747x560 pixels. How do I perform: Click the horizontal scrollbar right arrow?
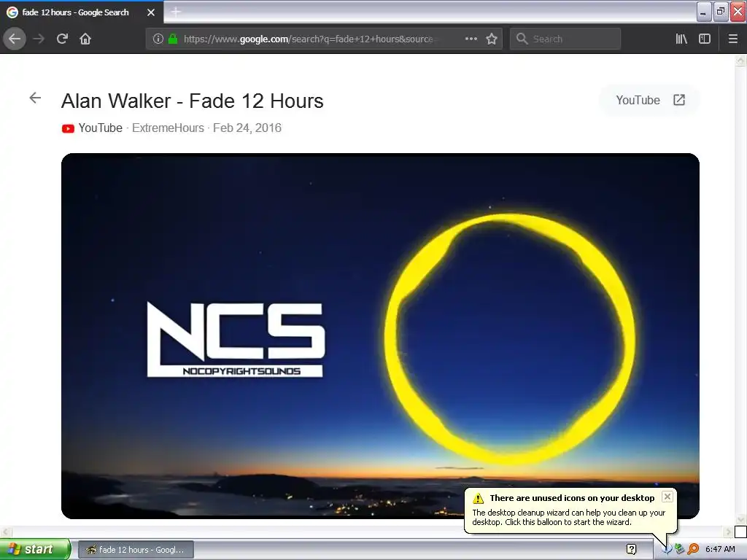[728, 532]
